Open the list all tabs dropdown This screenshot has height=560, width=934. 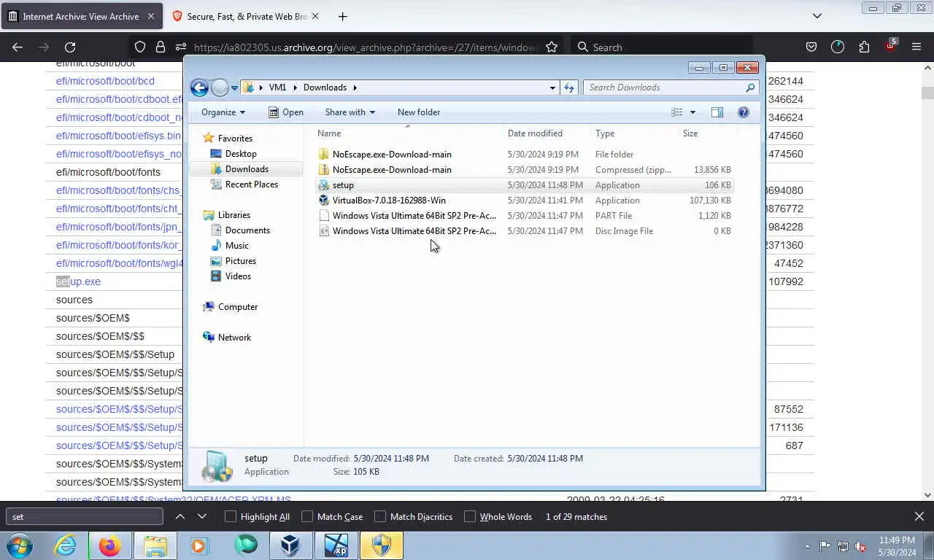coord(817,16)
